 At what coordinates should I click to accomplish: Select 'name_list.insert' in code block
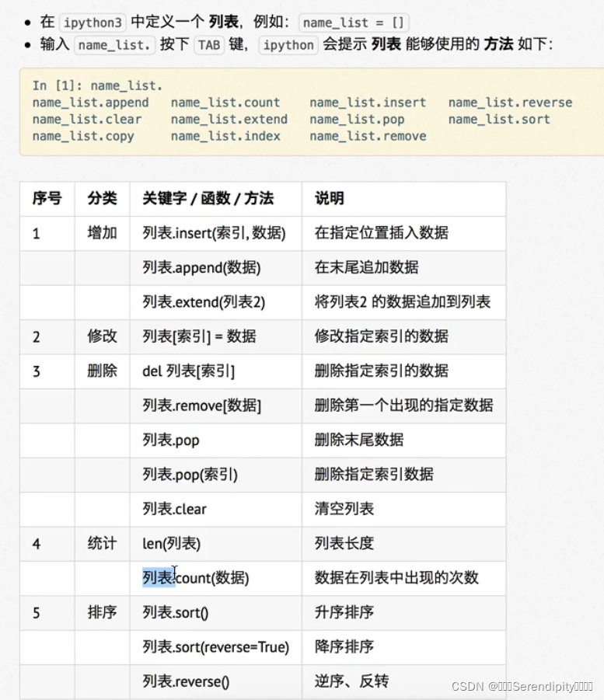point(368,103)
